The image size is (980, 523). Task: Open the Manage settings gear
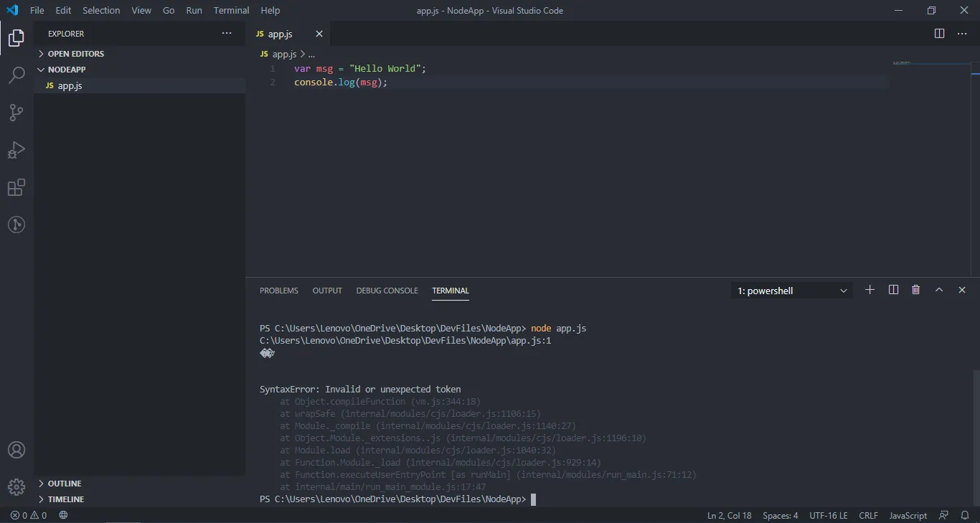pyautogui.click(x=16, y=487)
